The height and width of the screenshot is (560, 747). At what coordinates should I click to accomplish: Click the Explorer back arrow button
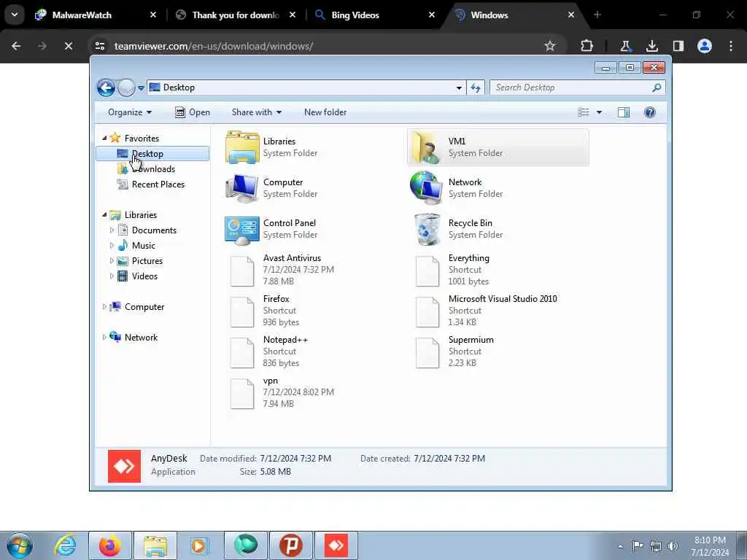pyautogui.click(x=106, y=87)
